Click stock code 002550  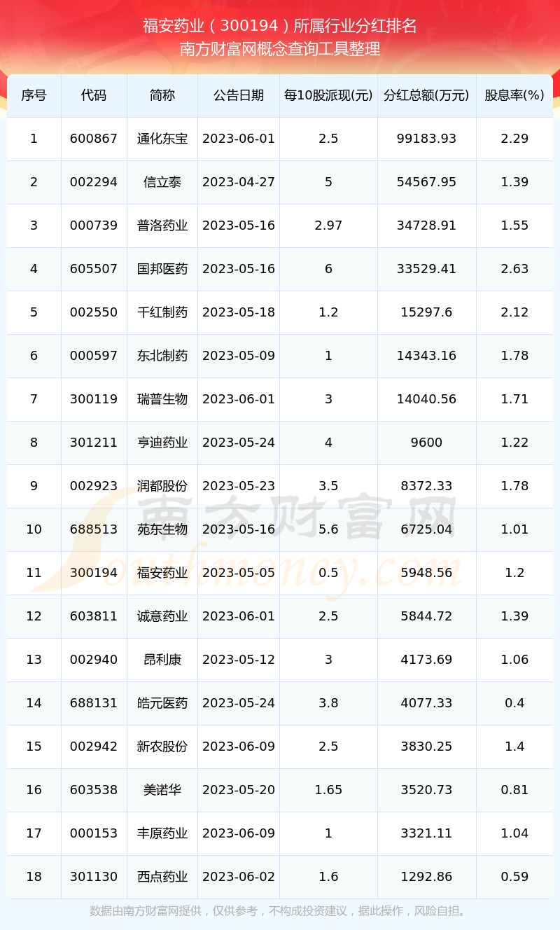[x=94, y=312]
